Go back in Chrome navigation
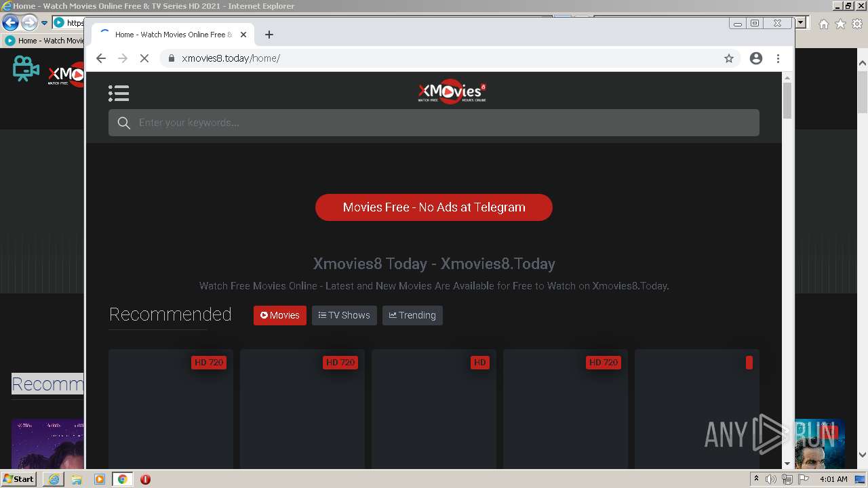The height and width of the screenshot is (488, 868). pos(101,58)
